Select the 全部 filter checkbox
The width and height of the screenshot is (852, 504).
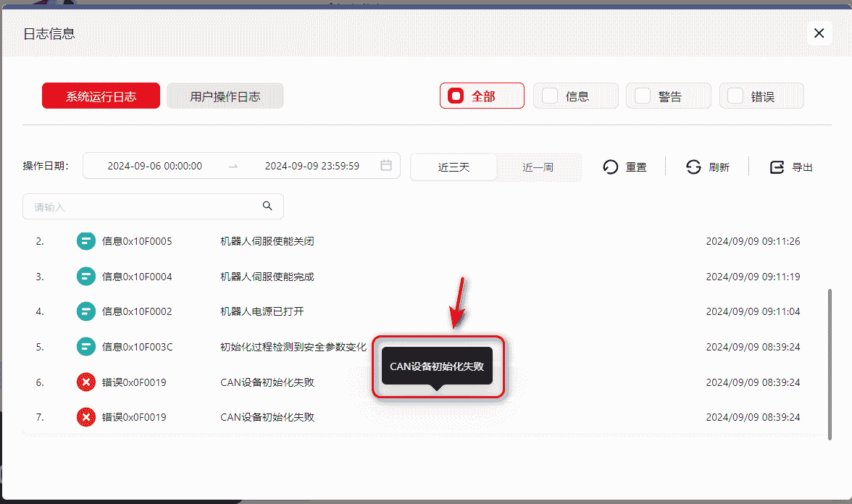coord(456,96)
